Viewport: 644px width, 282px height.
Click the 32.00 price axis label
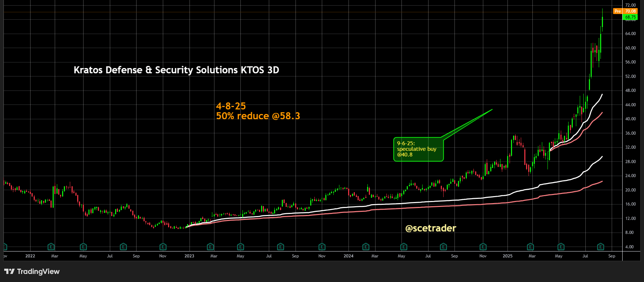630,147
